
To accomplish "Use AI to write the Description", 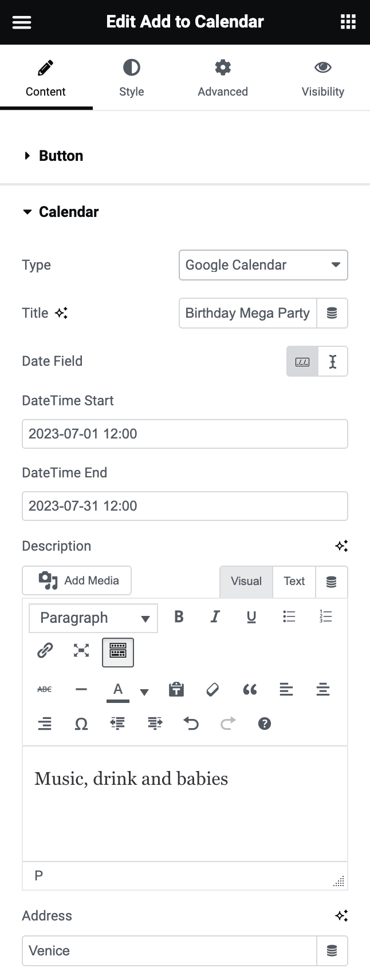I will (x=342, y=546).
